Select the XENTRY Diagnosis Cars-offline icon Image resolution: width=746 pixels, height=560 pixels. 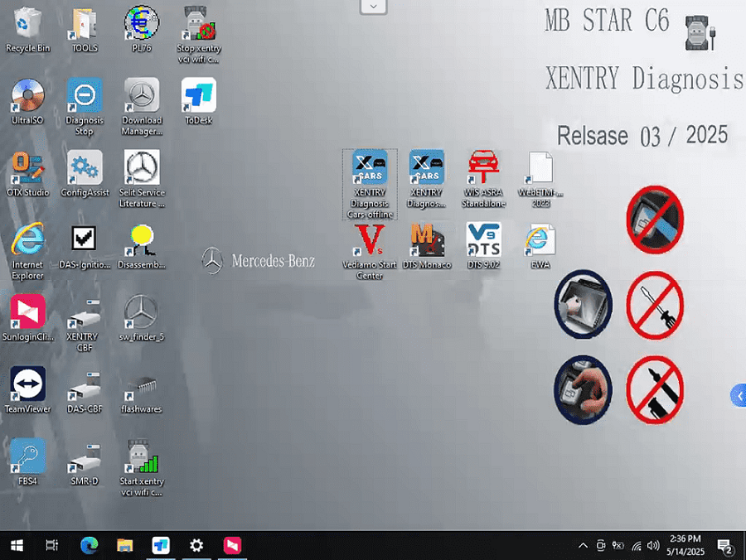coord(370,185)
